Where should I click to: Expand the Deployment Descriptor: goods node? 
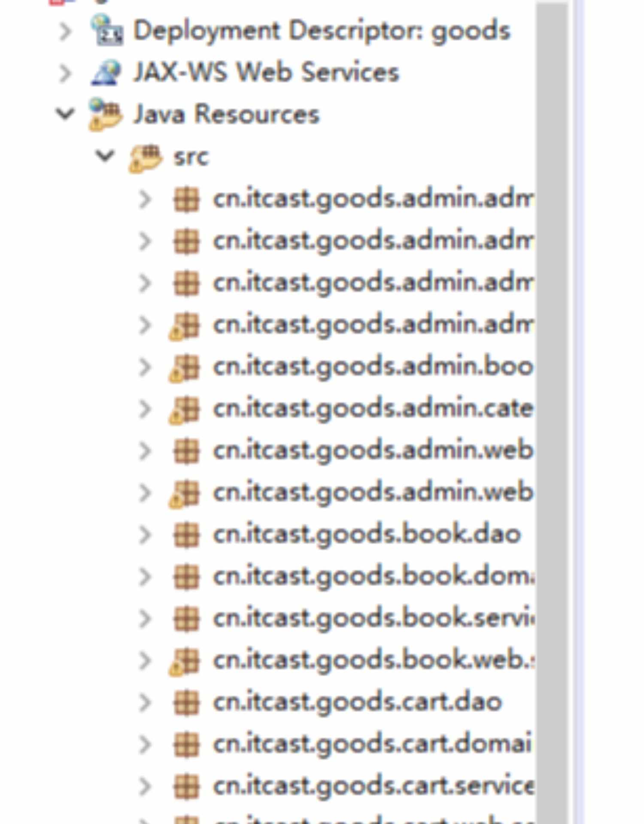pos(65,31)
